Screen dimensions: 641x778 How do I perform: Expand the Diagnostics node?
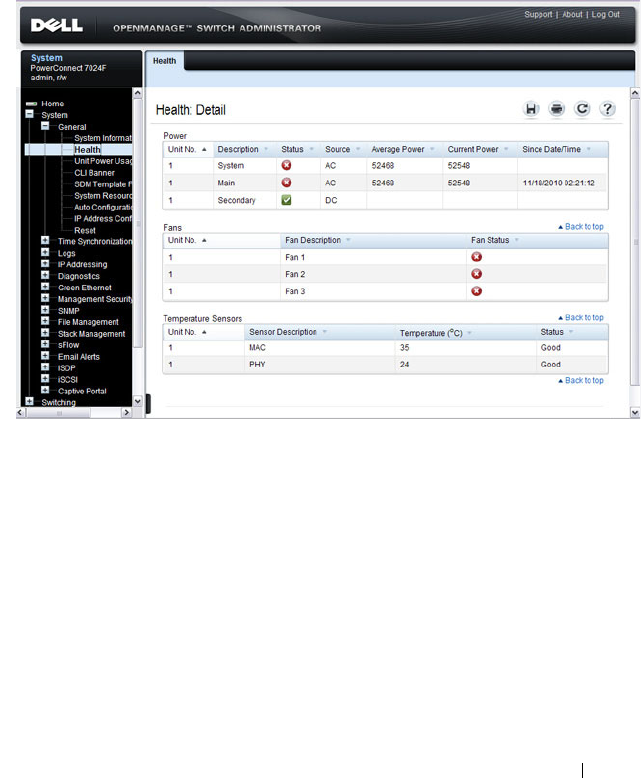click(x=45, y=275)
